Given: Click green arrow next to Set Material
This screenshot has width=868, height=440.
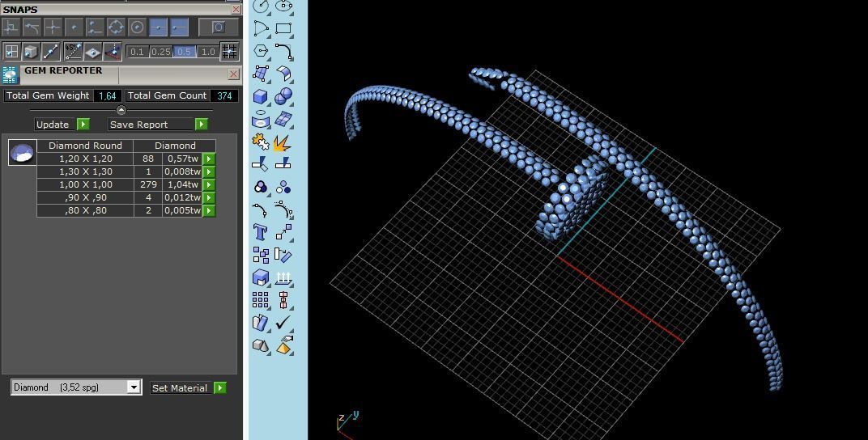Looking at the screenshot, I should pos(219,388).
